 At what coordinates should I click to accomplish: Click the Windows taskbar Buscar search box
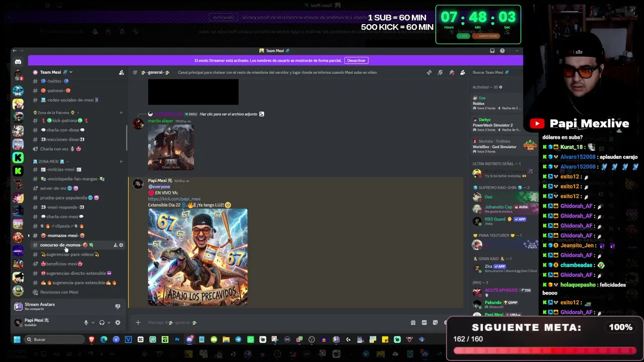54,339
